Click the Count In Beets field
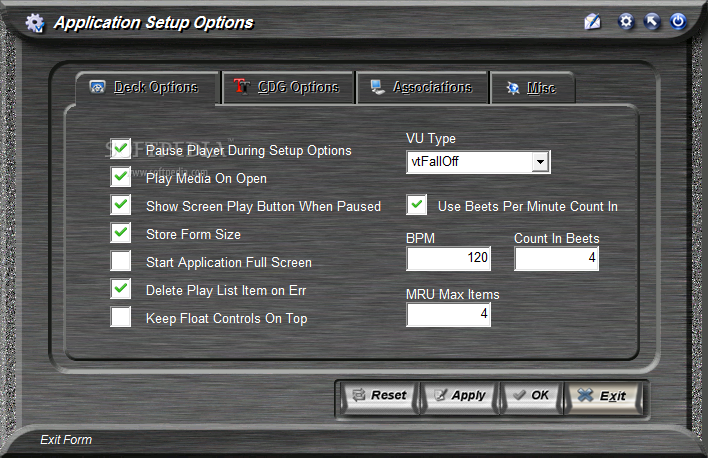Image resolution: width=708 pixels, height=458 pixels. pyautogui.click(x=556, y=258)
